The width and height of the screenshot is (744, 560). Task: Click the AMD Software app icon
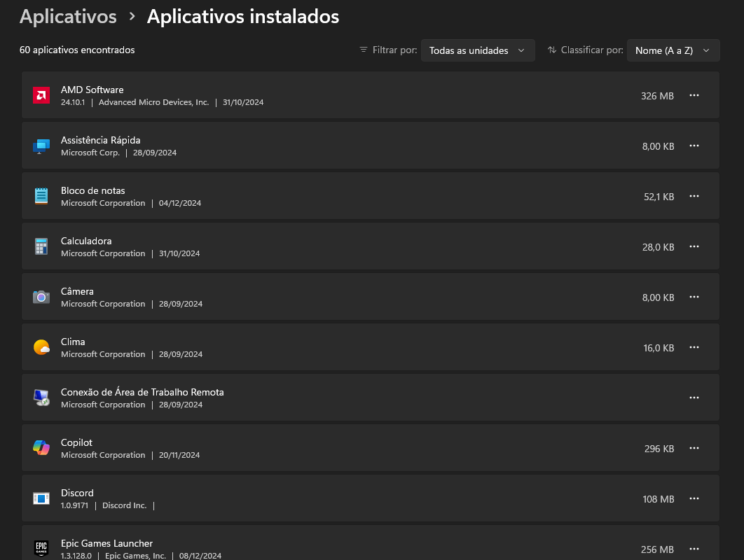[x=41, y=95]
